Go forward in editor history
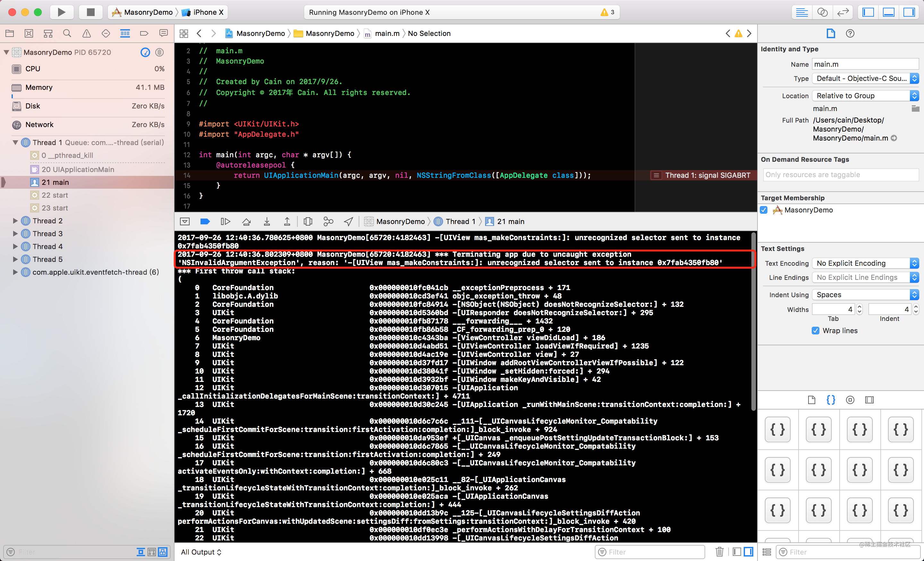This screenshot has width=924, height=561. pos(213,33)
